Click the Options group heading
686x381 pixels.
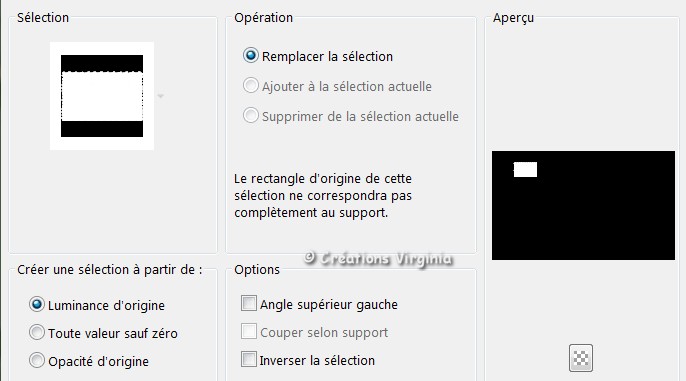pyautogui.click(x=257, y=269)
